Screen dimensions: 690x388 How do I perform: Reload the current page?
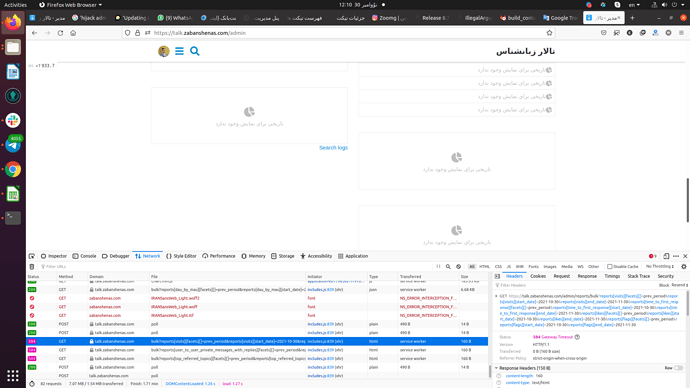point(60,33)
